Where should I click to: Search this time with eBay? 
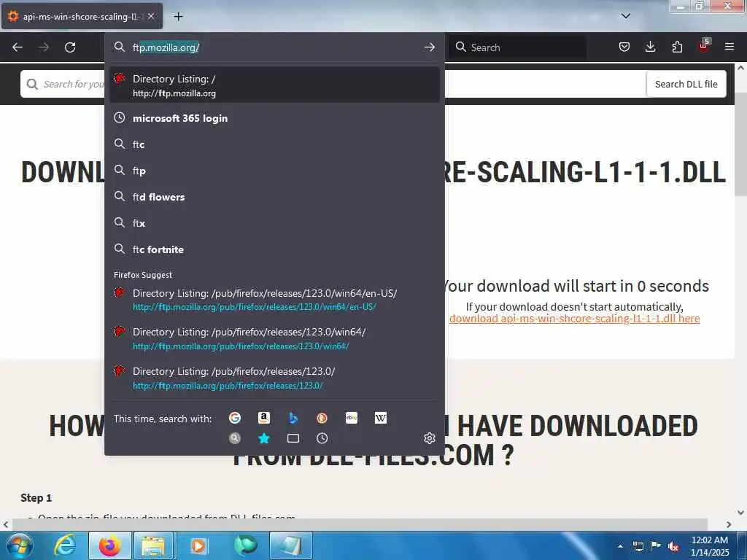click(352, 418)
